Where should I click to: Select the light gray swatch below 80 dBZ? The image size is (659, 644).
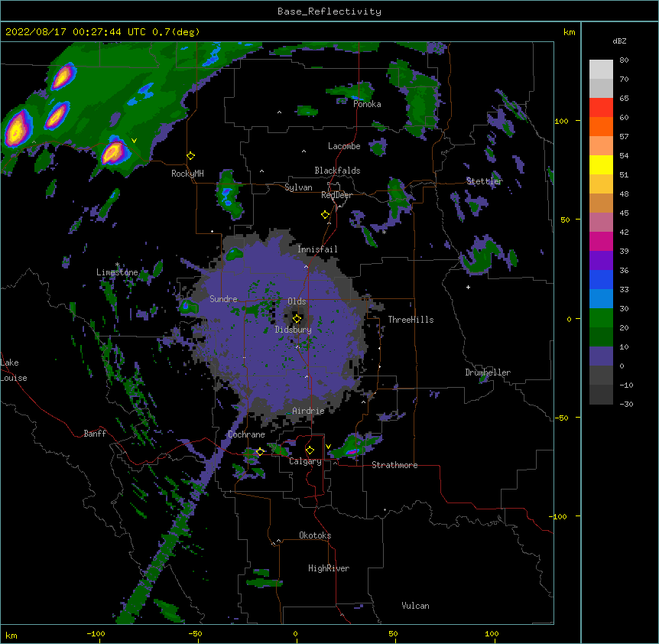(x=601, y=70)
